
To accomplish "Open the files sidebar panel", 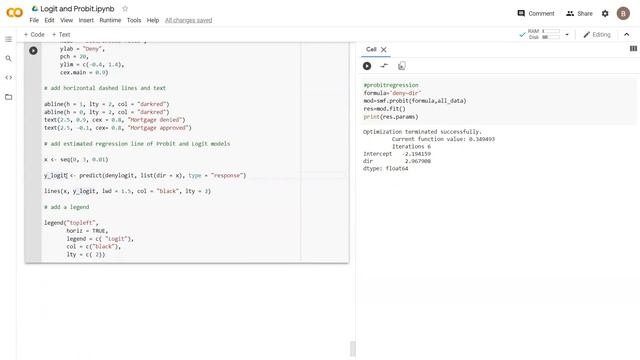I will 9,97.
